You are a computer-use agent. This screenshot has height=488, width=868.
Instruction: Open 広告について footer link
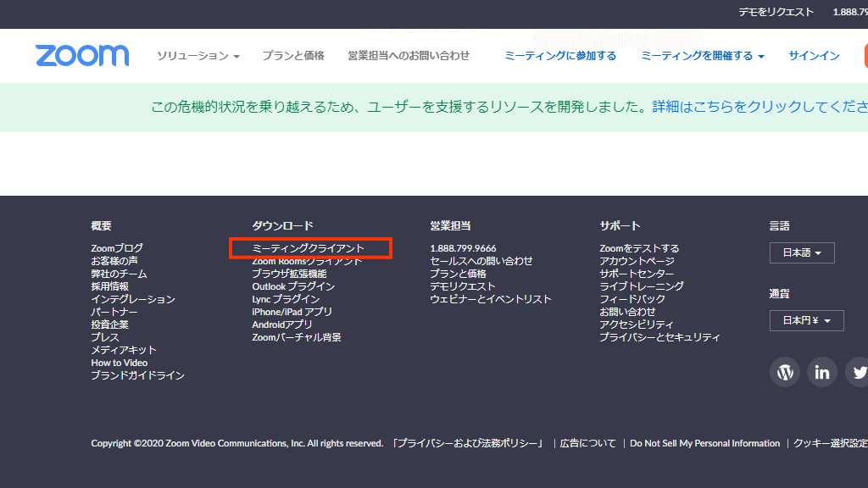(587, 444)
